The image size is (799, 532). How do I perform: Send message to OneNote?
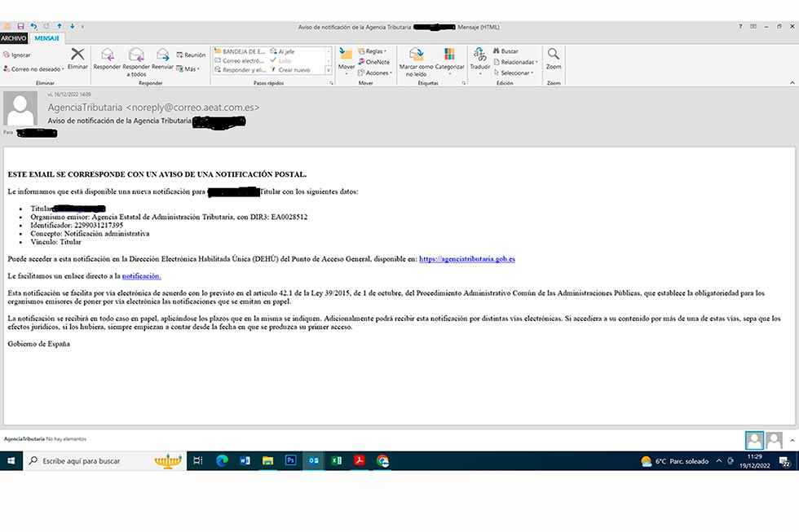coord(374,62)
